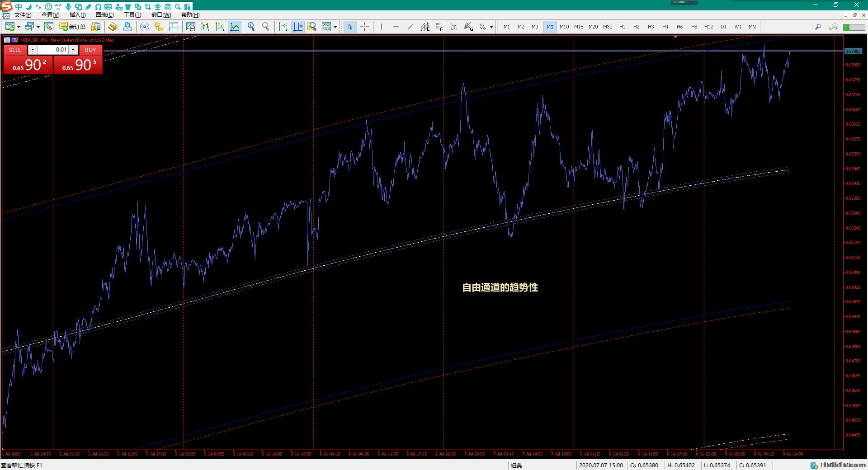Select the equidistant channel tool
The image size is (868, 470).
[425, 27]
